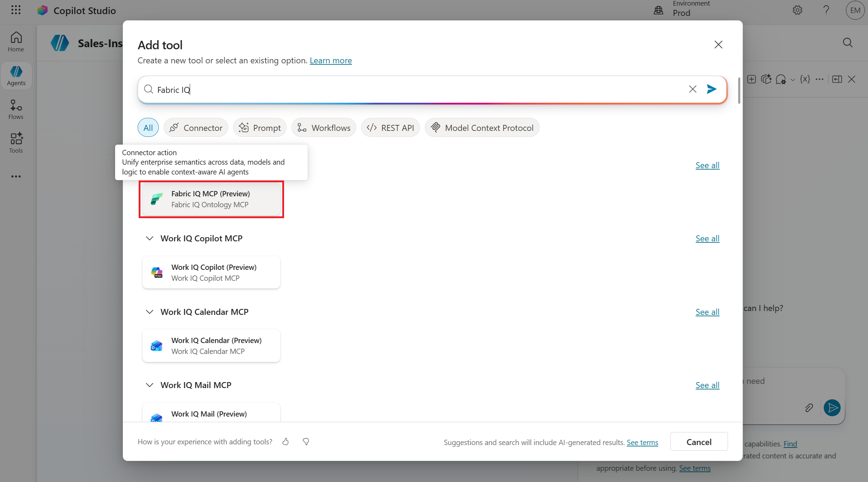Image resolution: width=868 pixels, height=482 pixels.
Task: Clear the Fabric IQ search text
Action: [693, 89]
